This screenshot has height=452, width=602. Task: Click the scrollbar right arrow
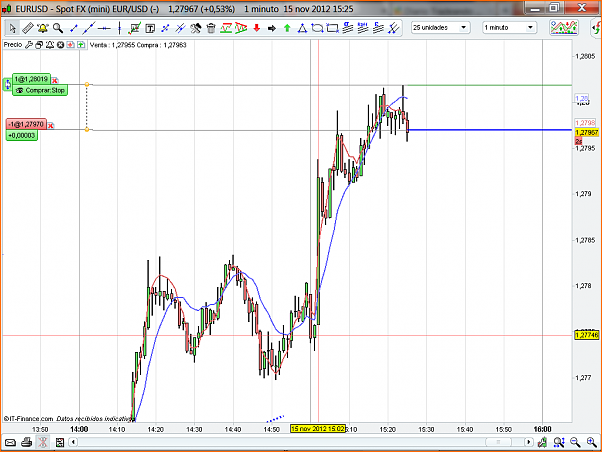pos(529,442)
